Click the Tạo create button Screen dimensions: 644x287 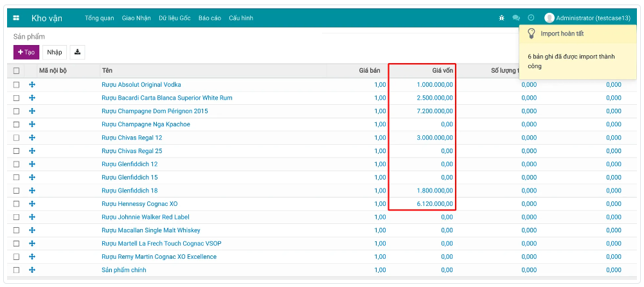pos(26,52)
